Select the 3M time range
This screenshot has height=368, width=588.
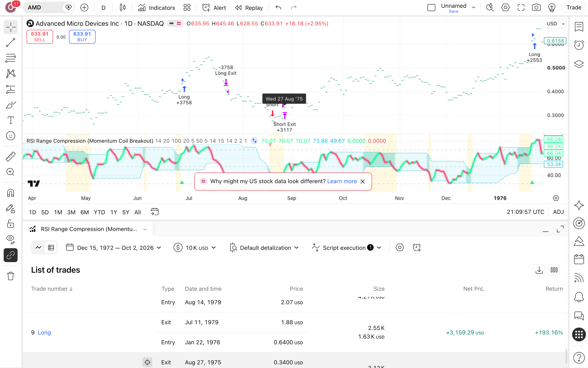71,212
